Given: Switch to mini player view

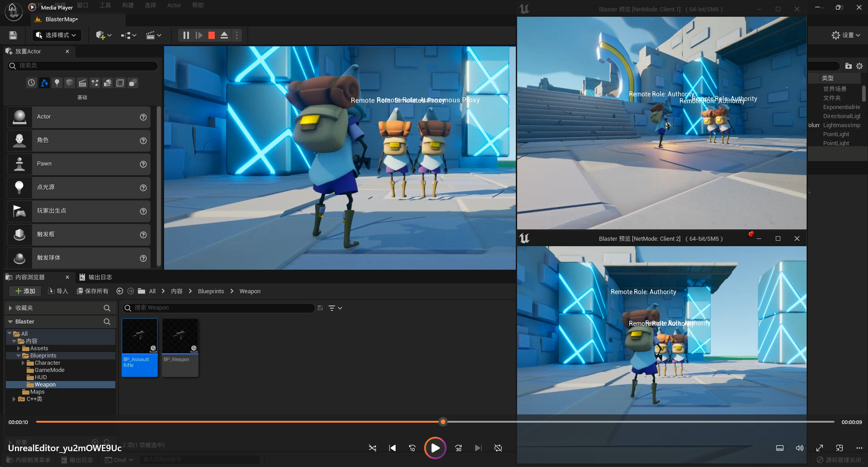Looking at the screenshot, I should (840, 448).
